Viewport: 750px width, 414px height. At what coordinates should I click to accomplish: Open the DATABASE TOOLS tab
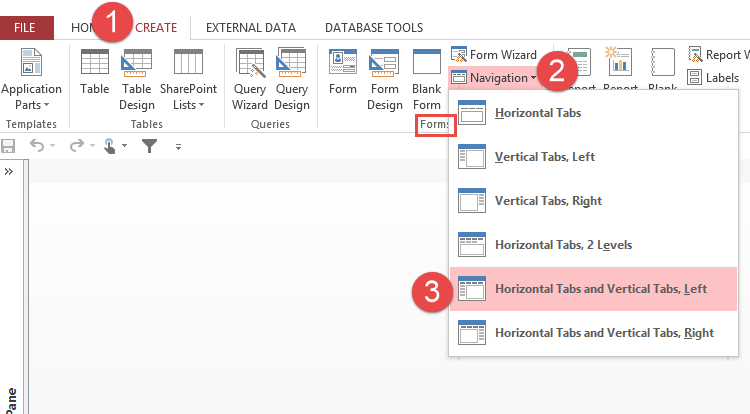tap(374, 28)
